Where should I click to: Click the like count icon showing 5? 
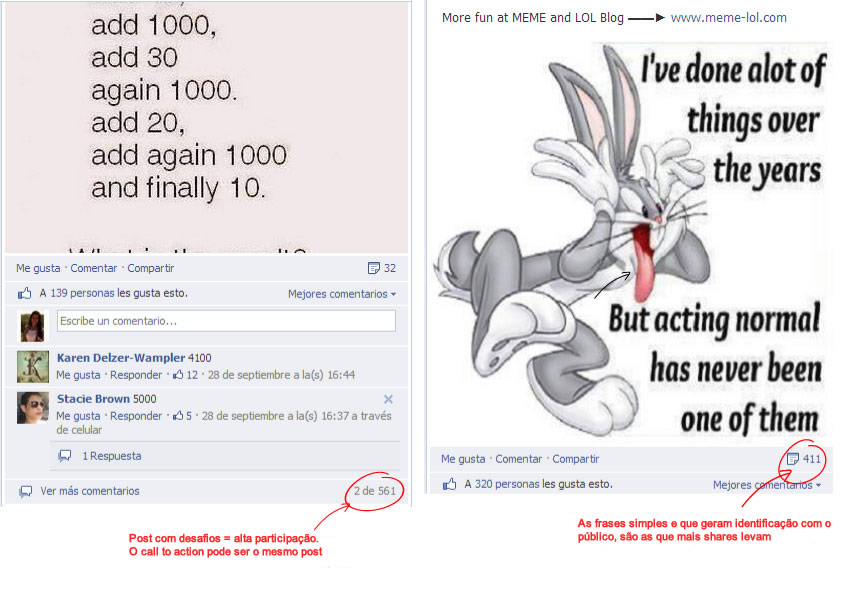[x=178, y=416]
